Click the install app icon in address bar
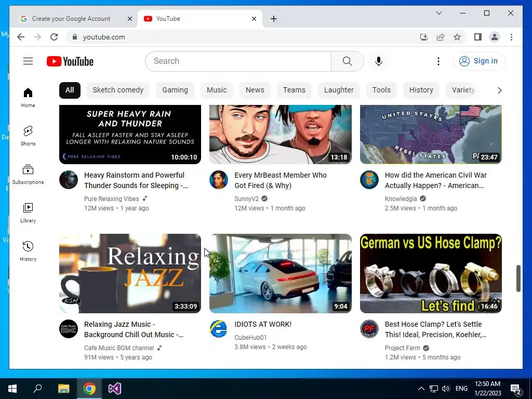This screenshot has width=532, height=399. (424, 37)
